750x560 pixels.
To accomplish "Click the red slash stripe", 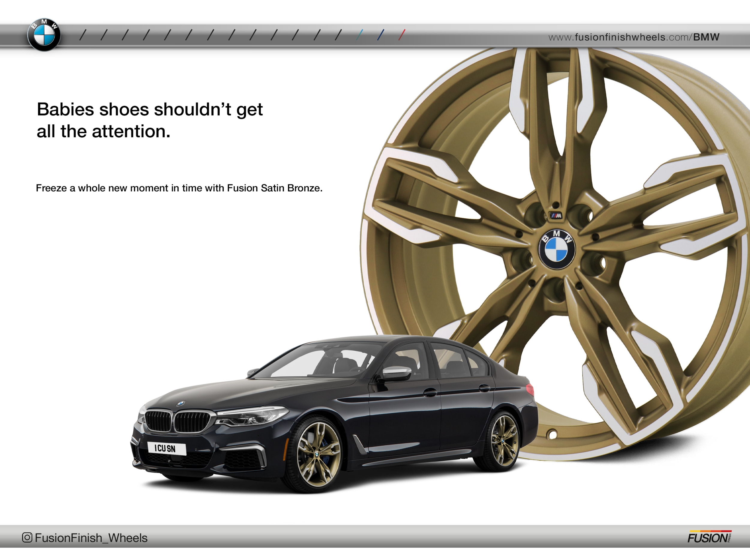I will [401, 35].
